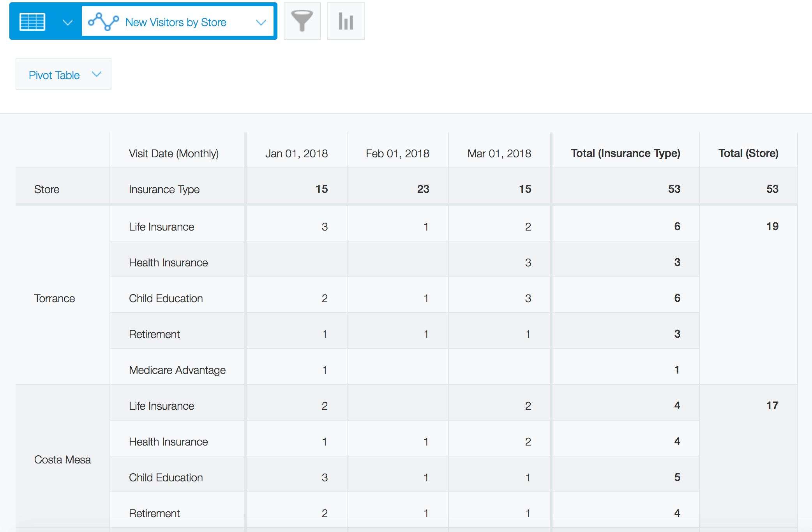Click the Insurance Type header cell
Screen dimensions: 812x532
coord(164,189)
